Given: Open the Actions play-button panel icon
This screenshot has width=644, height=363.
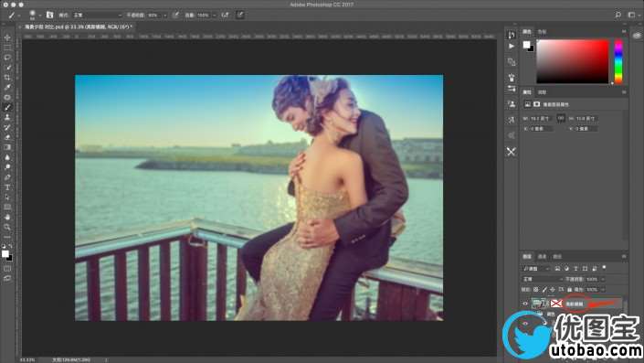Looking at the screenshot, I should click(512, 47).
